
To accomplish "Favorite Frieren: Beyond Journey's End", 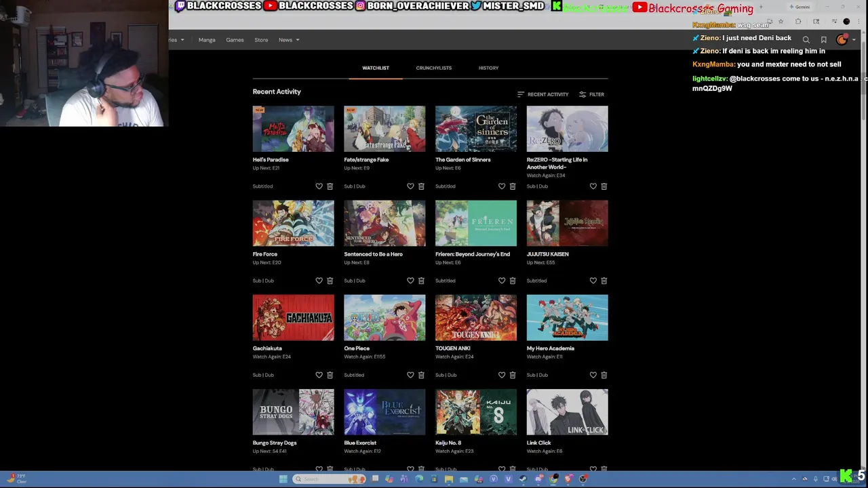I will point(502,281).
